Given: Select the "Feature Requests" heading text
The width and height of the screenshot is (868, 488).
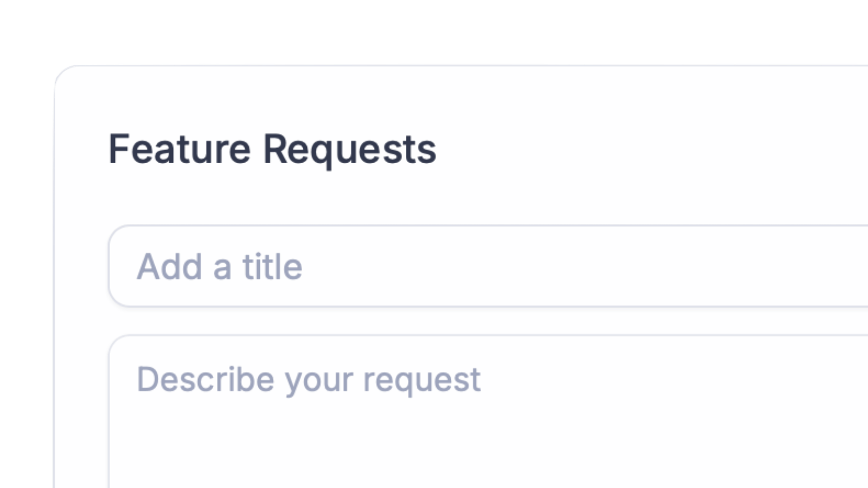Looking at the screenshot, I should [x=272, y=149].
